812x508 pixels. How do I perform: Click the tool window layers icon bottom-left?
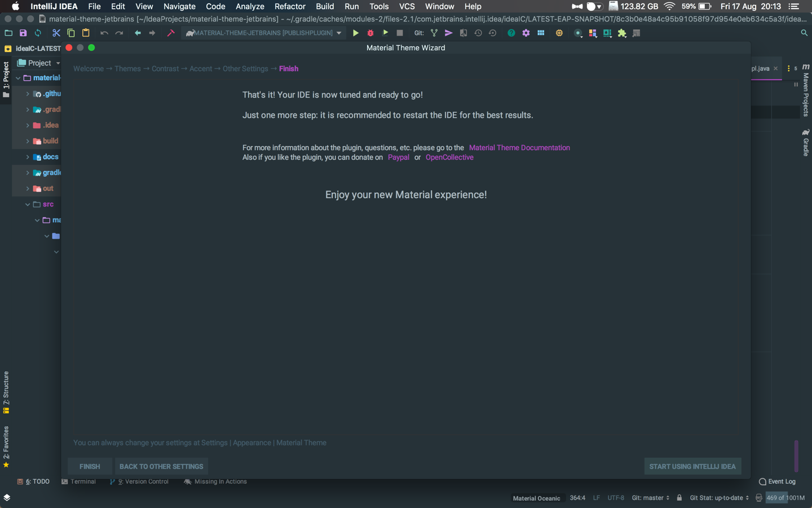pos(7,497)
